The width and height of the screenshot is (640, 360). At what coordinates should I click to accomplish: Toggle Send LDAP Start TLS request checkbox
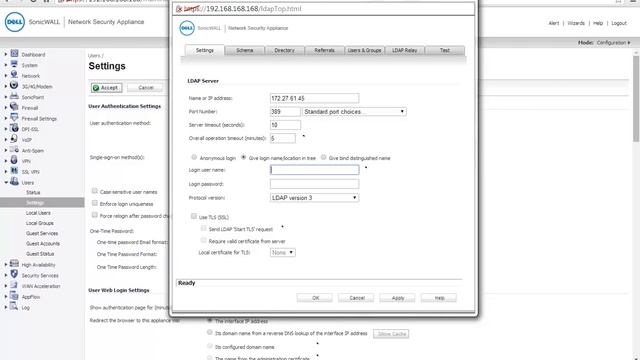point(203,229)
